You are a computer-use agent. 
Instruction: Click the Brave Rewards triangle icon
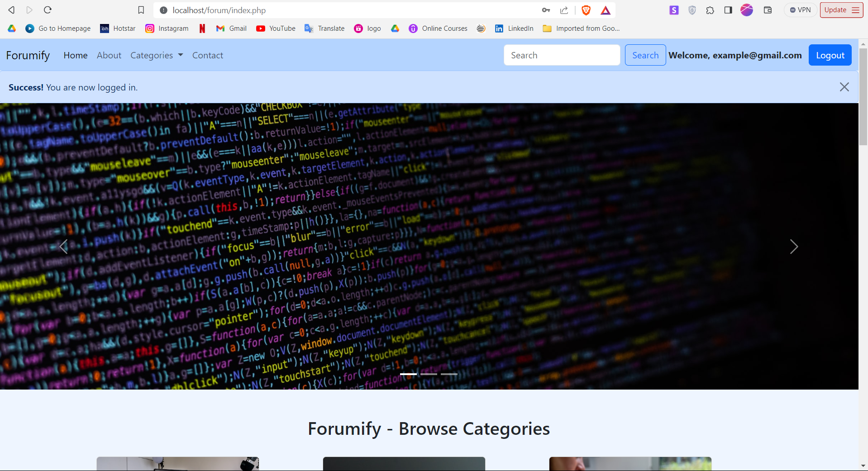pyautogui.click(x=606, y=10)
